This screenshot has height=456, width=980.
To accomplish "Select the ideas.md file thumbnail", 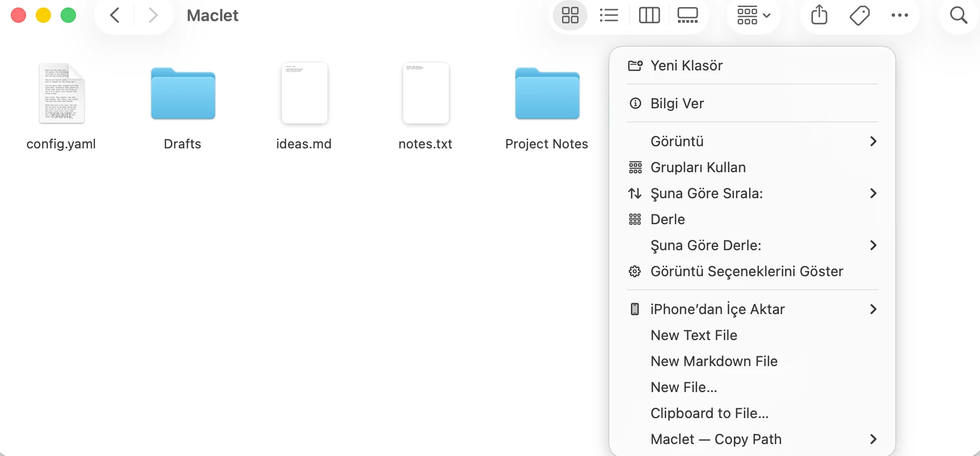I will click(x=305, y=93).
